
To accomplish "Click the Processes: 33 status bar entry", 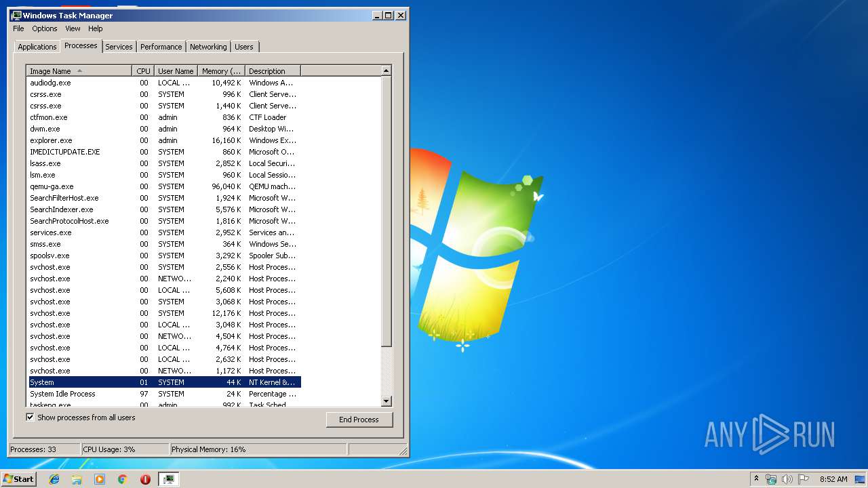I will pos(44,449).
